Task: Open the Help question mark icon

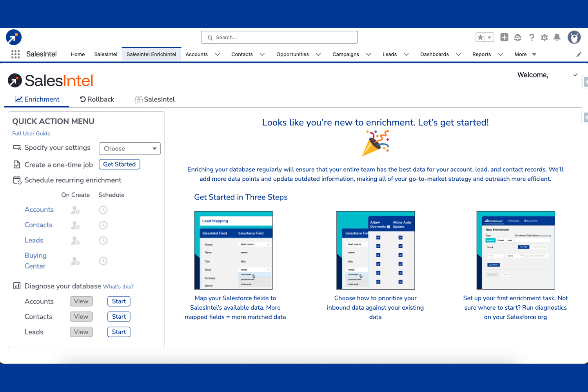Action: pos(532,37)
